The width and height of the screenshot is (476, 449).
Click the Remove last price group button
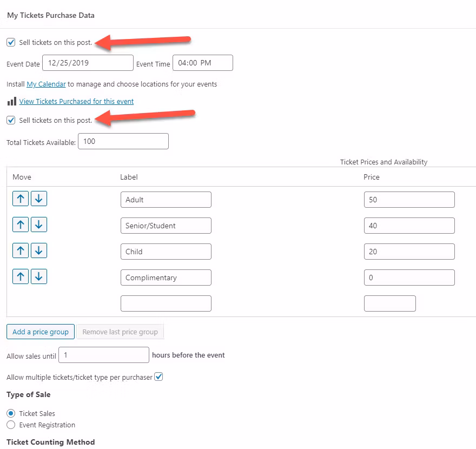(x=120, y=332)
